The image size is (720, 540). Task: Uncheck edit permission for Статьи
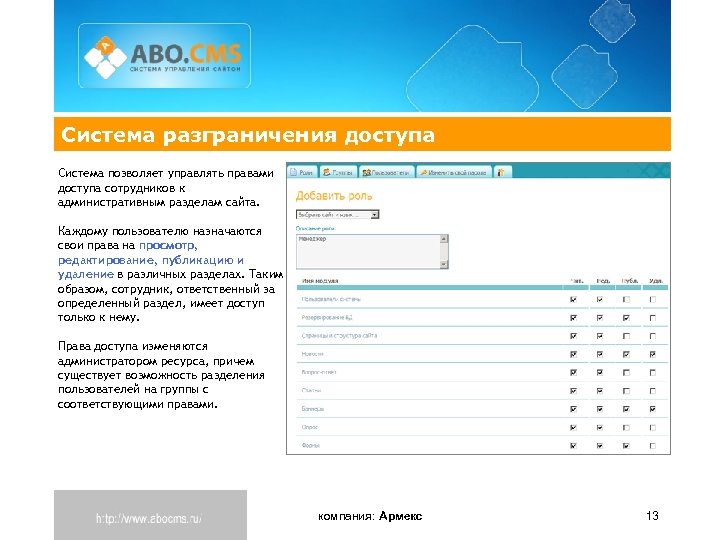(600, 391)
